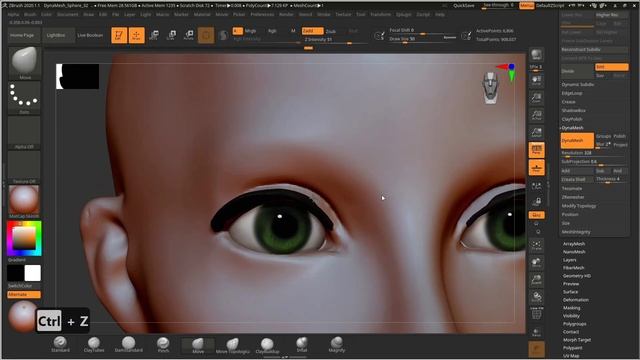640x360 pixels.
Task: Collapse the DynaMesh section header
Action: pyautogui.click(x=572, y=128)
